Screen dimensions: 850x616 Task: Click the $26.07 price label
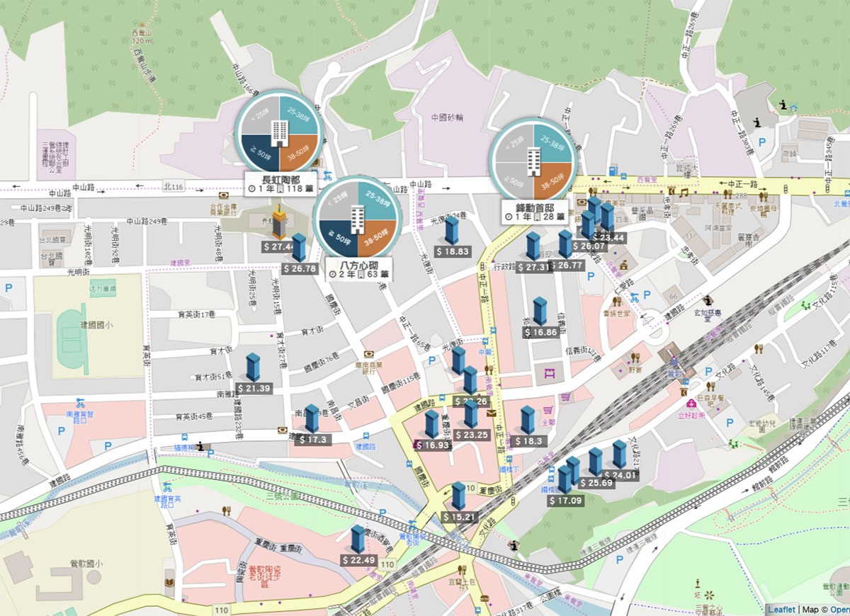pos(589,246)
